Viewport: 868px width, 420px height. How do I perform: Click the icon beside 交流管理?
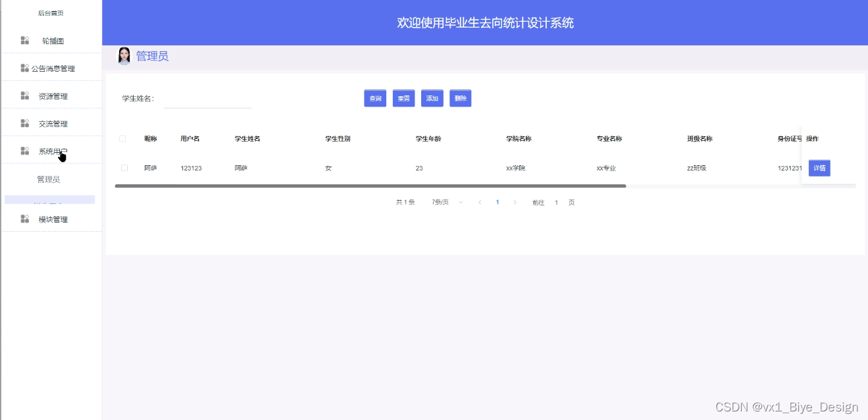point(25,123)
